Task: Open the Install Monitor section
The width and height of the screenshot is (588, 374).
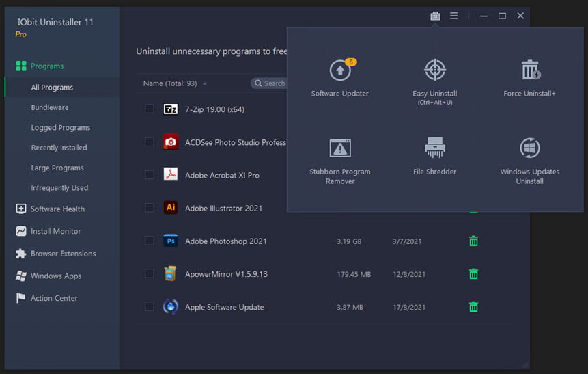Action: (x=55, y=231)
